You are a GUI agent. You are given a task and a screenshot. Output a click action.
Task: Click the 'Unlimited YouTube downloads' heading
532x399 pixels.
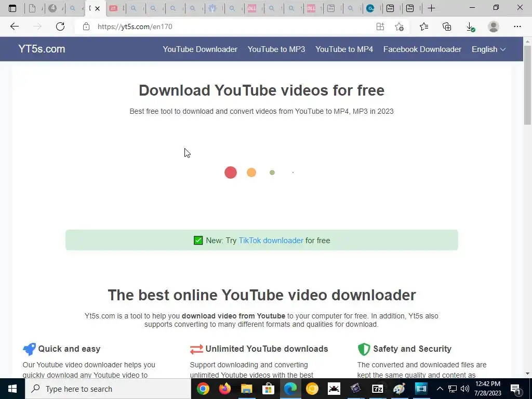[x=267, y=349]
